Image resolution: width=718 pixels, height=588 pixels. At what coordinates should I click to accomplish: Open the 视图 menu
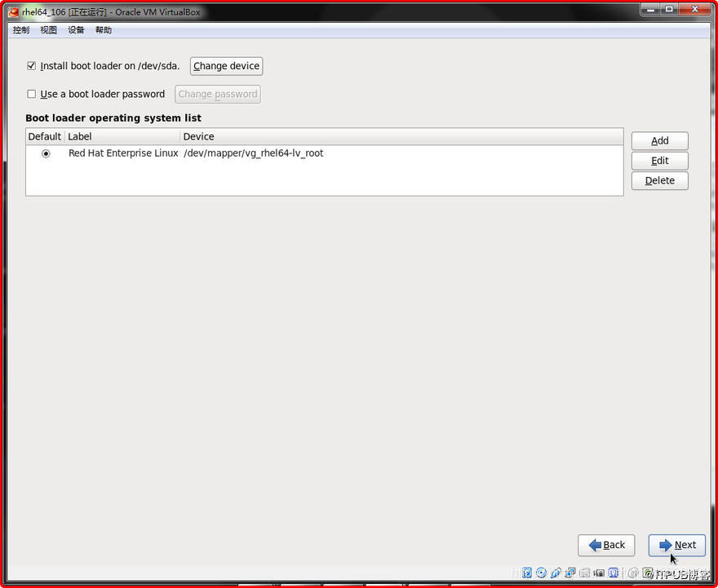48,29
